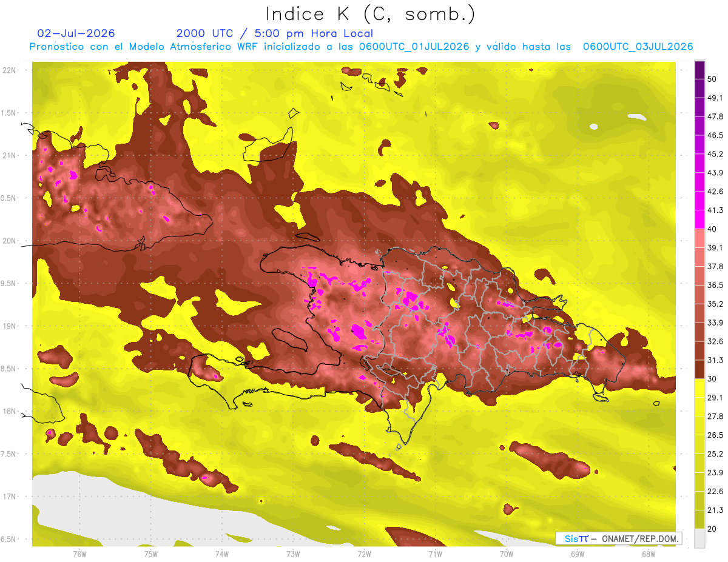Click the '68W' longitude label
The image size is (728, 562).
[649, 554]
